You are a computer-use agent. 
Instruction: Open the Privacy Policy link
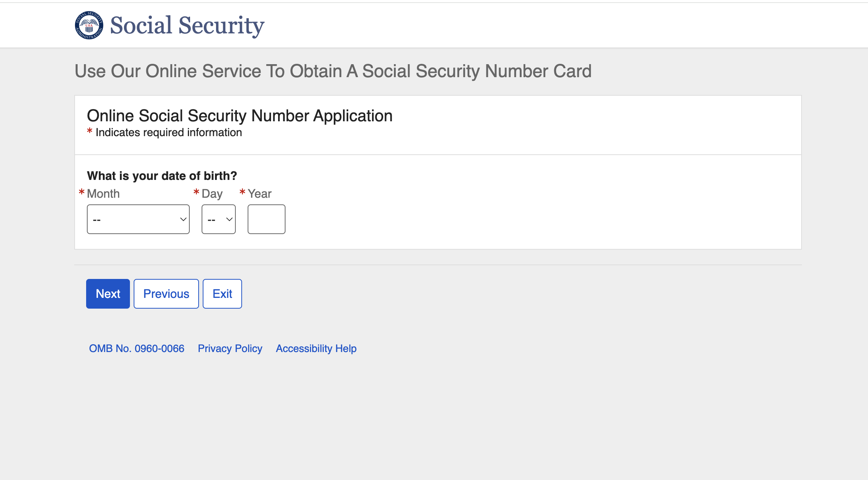[230, 348]
